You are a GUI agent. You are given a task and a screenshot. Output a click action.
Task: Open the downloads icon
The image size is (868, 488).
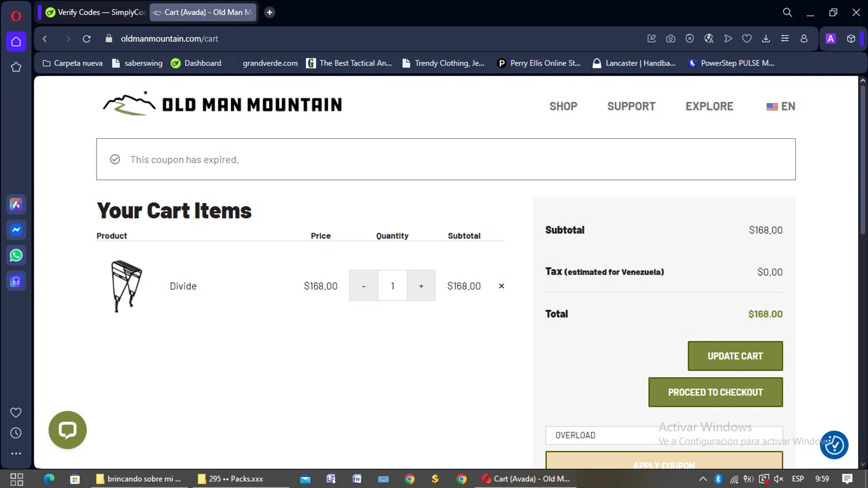pyautogui.click(x=766, y=39)
